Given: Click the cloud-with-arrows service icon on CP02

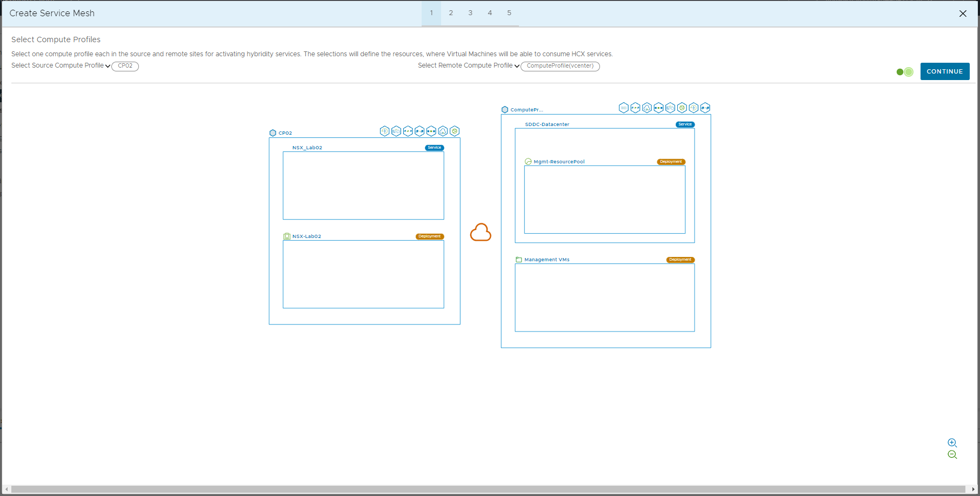Looking at the screenshot, I should click(443, 131).
